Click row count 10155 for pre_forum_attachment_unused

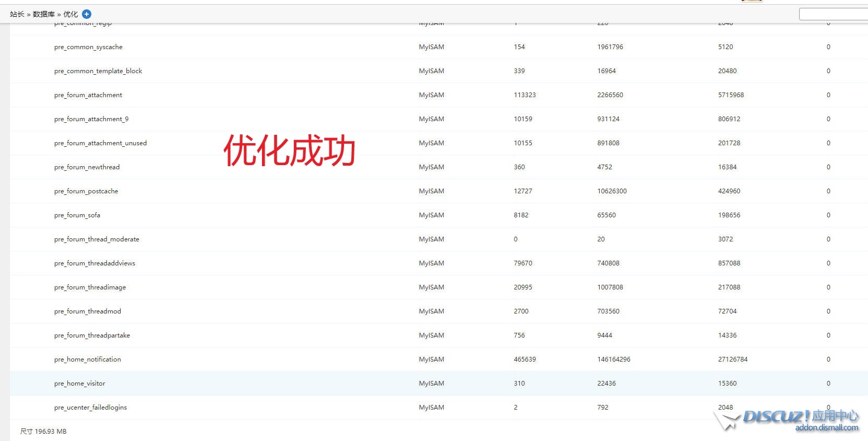[523, 143]
